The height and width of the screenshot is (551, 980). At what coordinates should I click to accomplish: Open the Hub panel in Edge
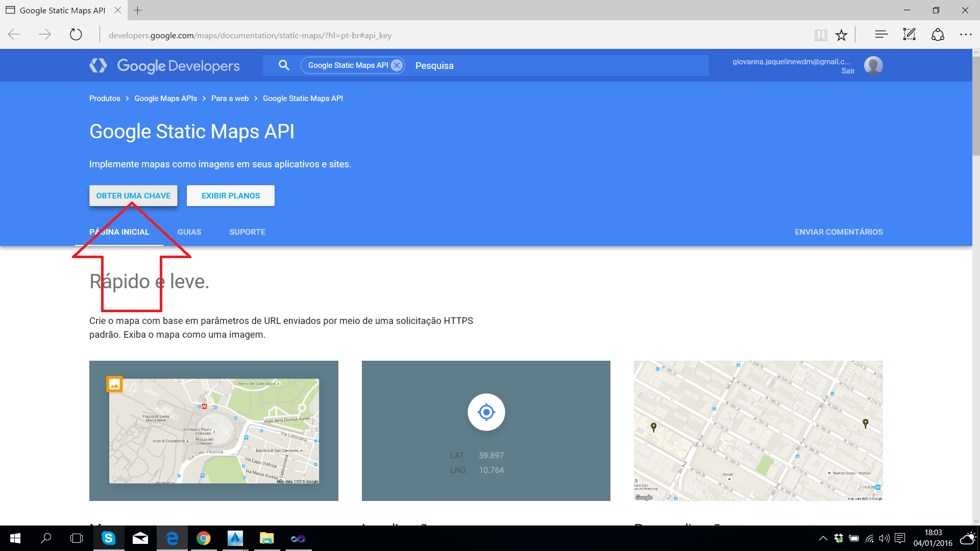pos(880,35)
